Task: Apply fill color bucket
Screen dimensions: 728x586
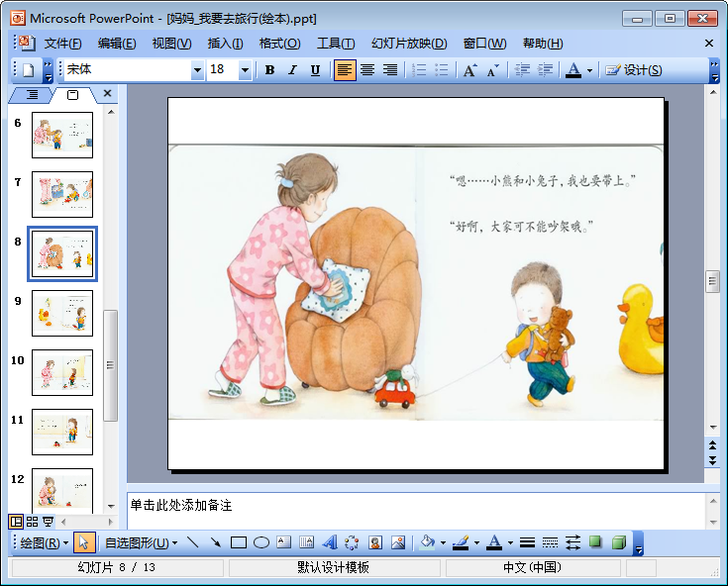Action: coord(427,542)
